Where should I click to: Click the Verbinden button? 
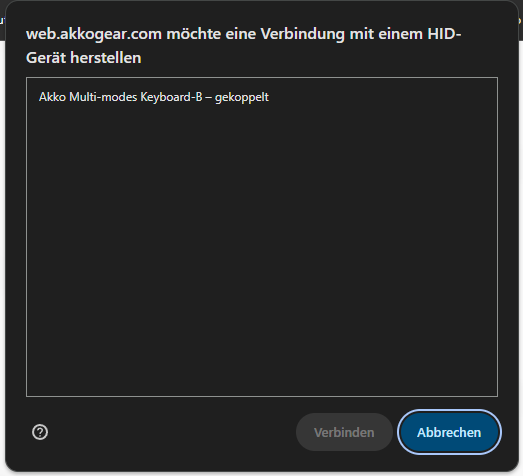click(344, 432)
